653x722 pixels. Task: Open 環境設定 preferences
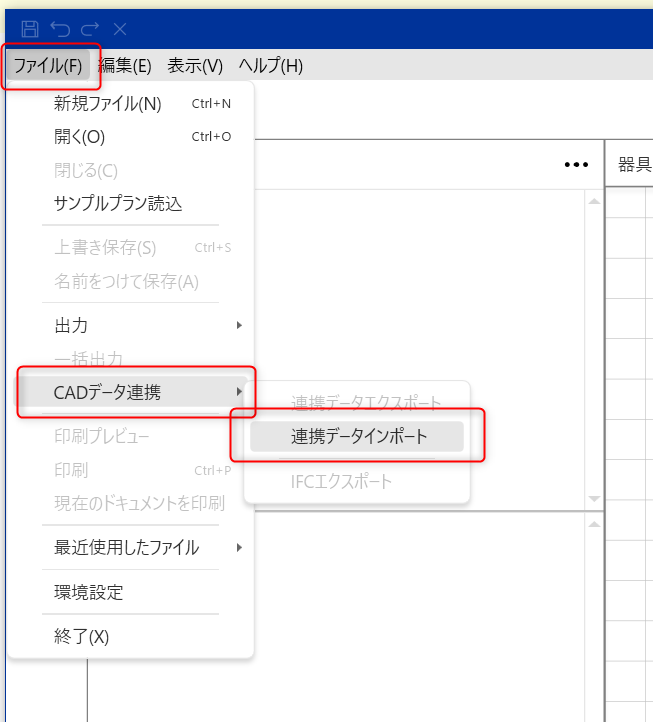click(x=88, y=592)
